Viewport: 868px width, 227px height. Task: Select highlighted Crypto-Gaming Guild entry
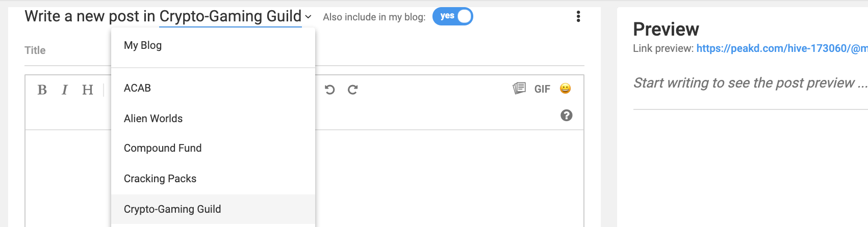[x=213, y=209]
